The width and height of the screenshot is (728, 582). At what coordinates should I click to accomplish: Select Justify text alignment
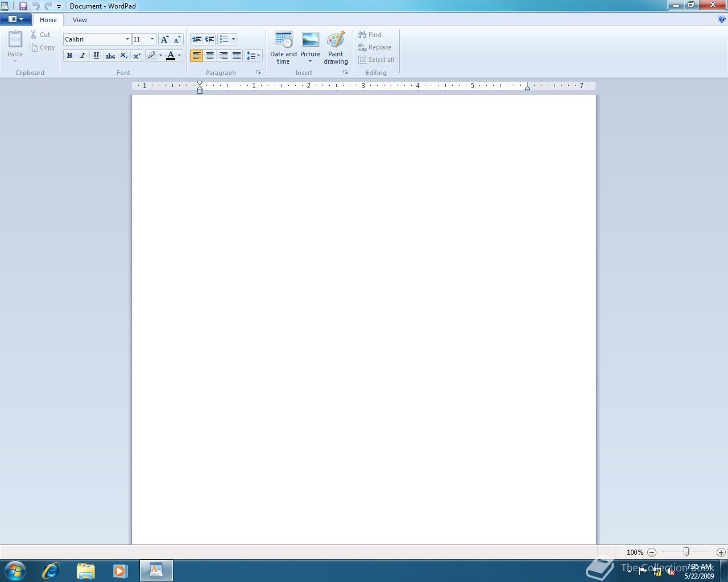(237, 55)
